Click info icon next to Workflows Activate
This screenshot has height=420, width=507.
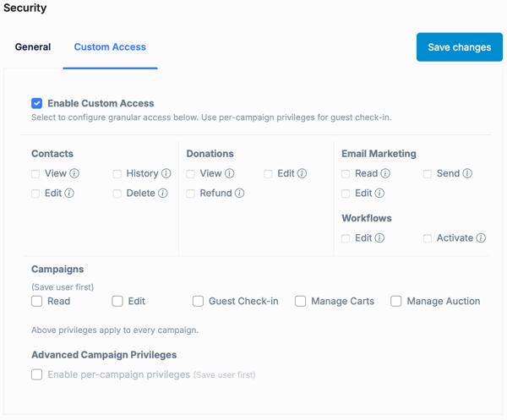coord(481,238)
